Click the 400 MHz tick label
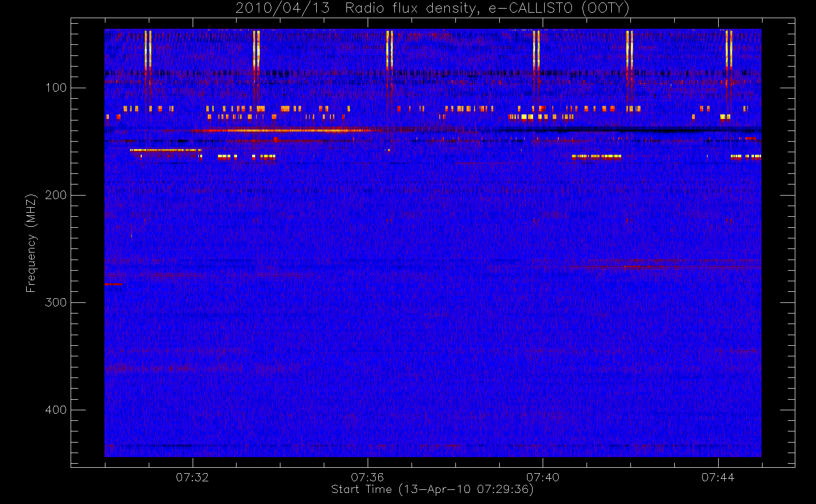816x504 pixels. (56, 410)
